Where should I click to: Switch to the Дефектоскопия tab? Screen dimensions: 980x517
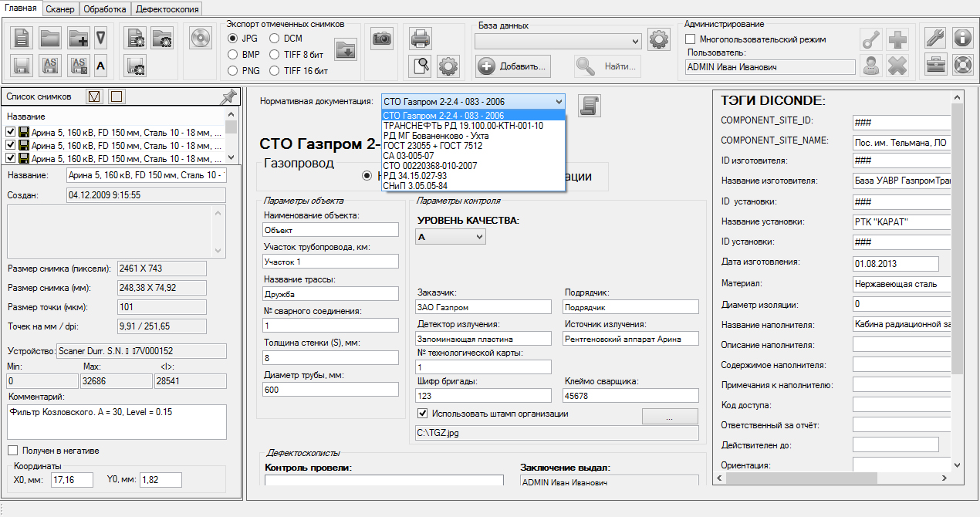click(167, 9)
